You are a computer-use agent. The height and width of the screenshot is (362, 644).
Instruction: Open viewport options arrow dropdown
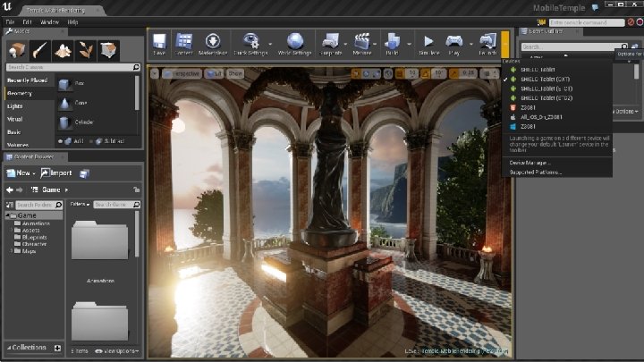pyautogui.click(x=155, y=73)
